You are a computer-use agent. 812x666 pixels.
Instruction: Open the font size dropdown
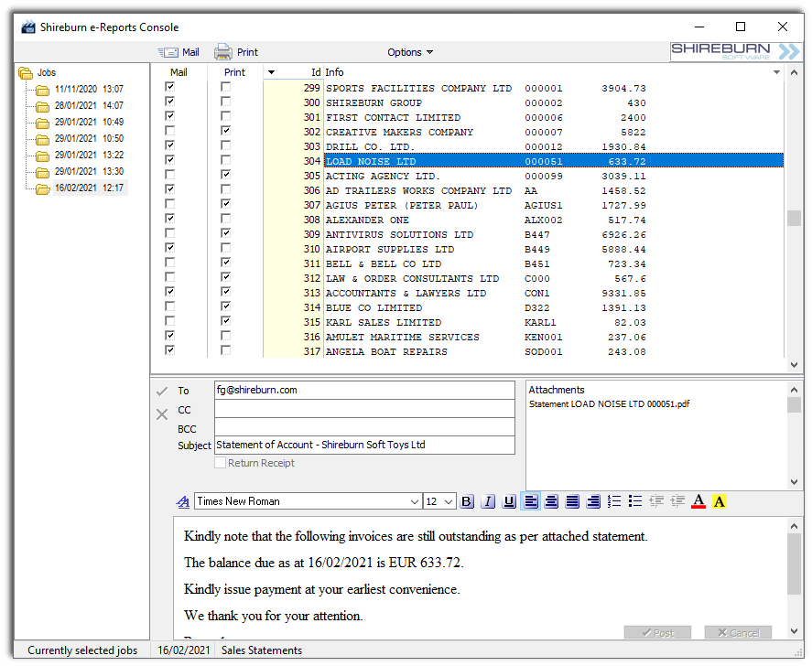(x=449, y=501)
